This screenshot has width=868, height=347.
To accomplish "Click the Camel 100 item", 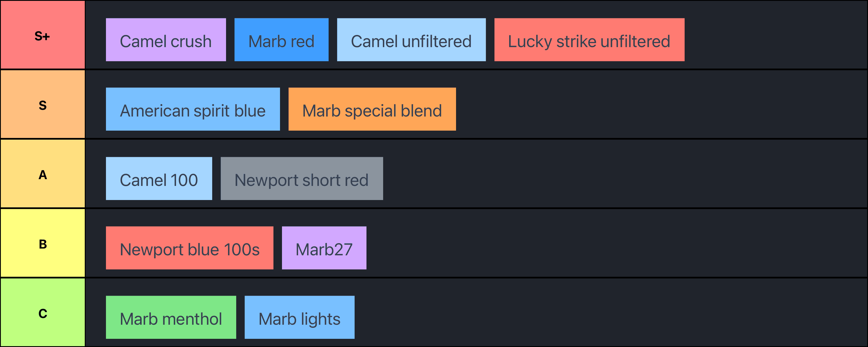I will tap(159, 178).
